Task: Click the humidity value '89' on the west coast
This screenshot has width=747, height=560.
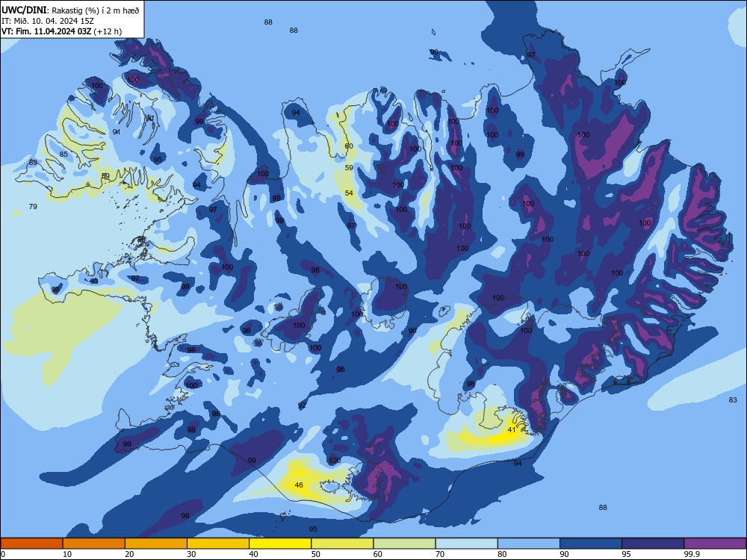Action: tap(33, 162)
